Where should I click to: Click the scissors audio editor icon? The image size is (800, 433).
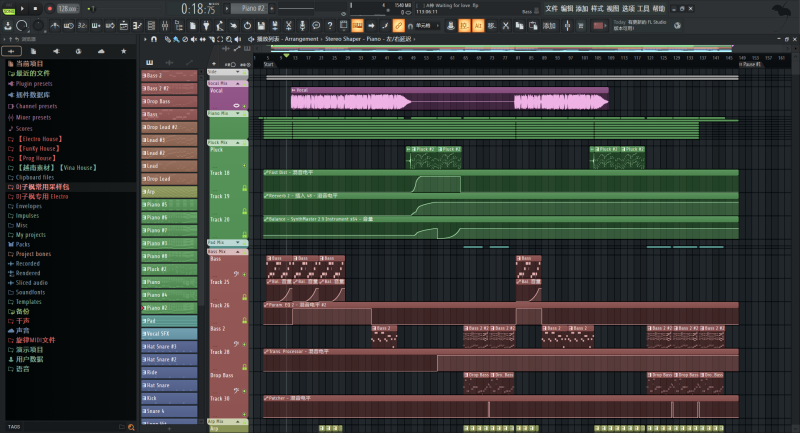pyautogui.click(x=288, y=26)
